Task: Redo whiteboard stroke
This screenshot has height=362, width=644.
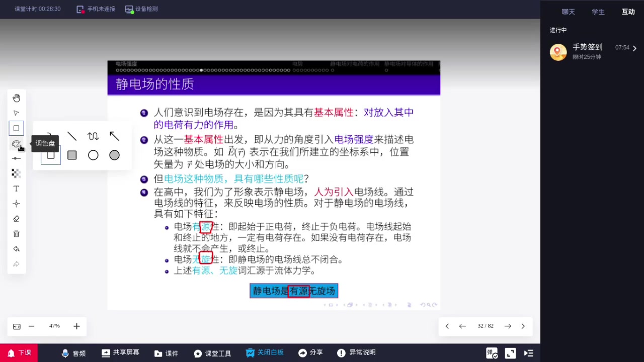Action: [16, 264]
